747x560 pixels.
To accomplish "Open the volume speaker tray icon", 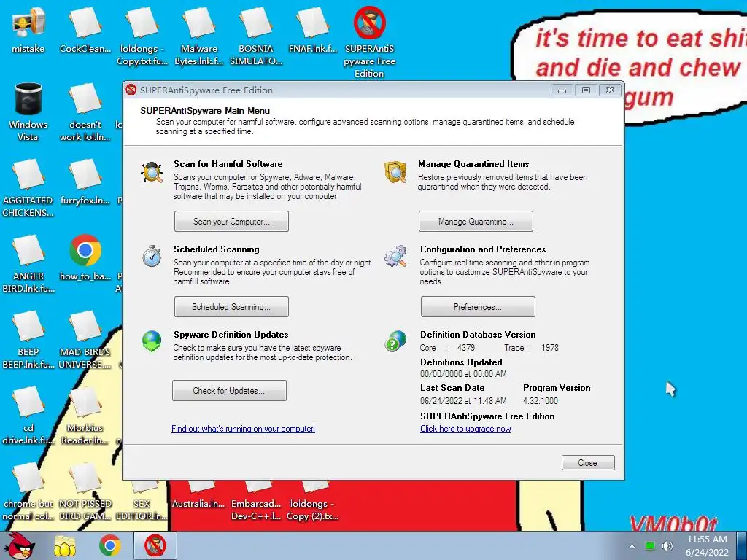I will [667, 546].
